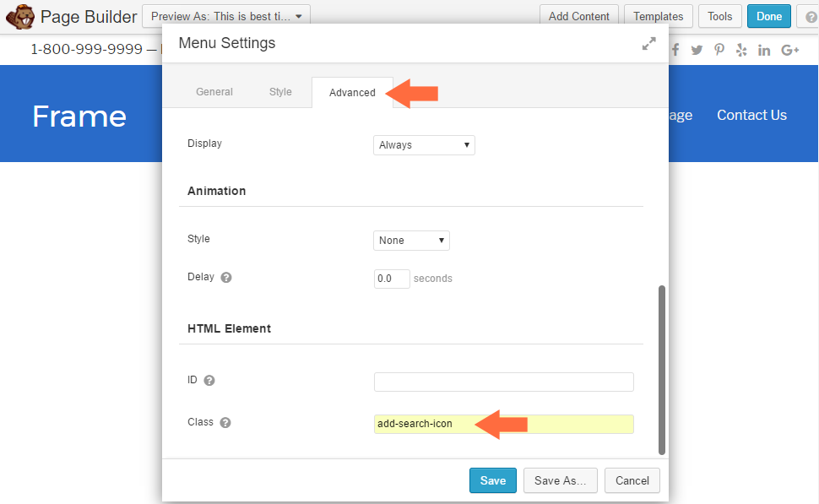
Task: Switch to the General tab
Action: [x=214, y=92]
